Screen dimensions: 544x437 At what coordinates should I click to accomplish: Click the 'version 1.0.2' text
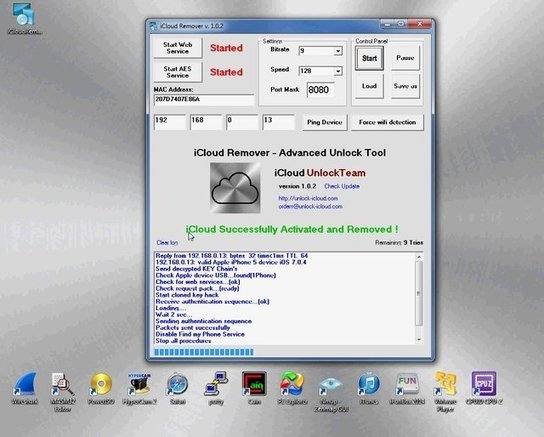297,186
